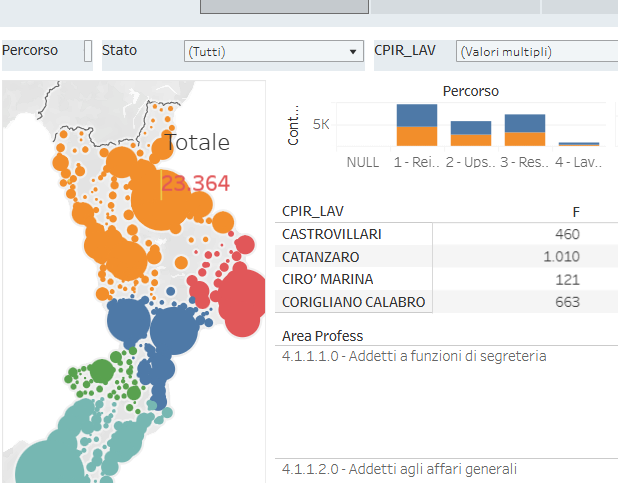Click the value 121 cell
Screen dimensions: 618x483
point(567,280)
